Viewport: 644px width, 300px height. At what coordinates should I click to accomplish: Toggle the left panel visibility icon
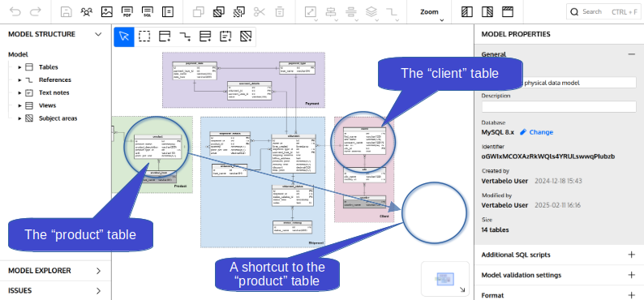pos(466,12)
